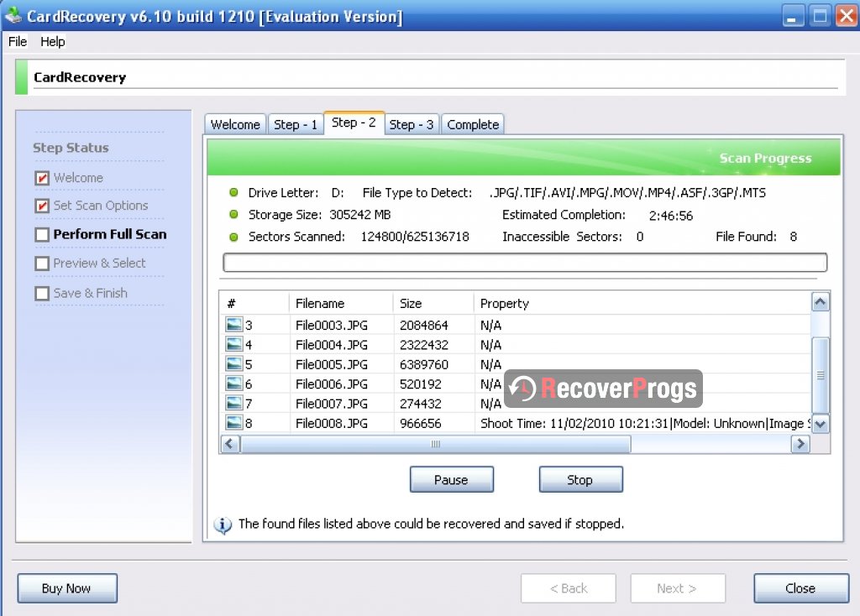Screen dimensions: 860x616
Task: Toggle the Save & Finish checkbox
Action: coord(42,293)
